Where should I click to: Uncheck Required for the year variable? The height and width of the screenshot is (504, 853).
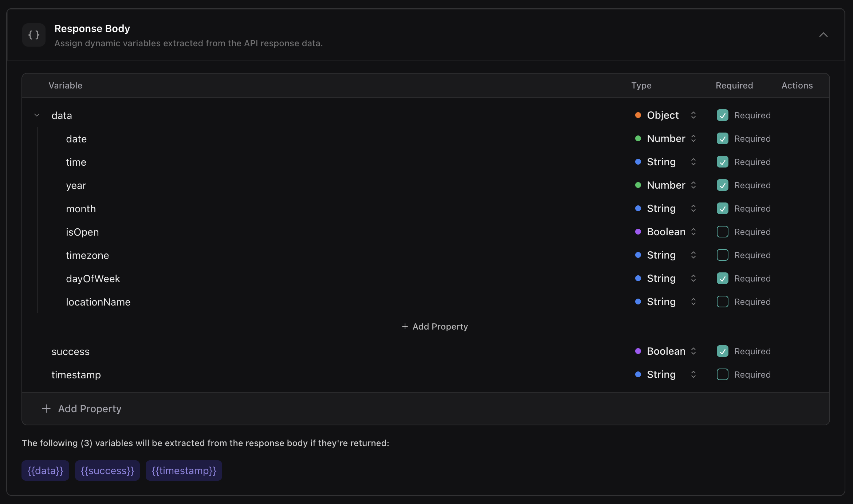(723, 185)
